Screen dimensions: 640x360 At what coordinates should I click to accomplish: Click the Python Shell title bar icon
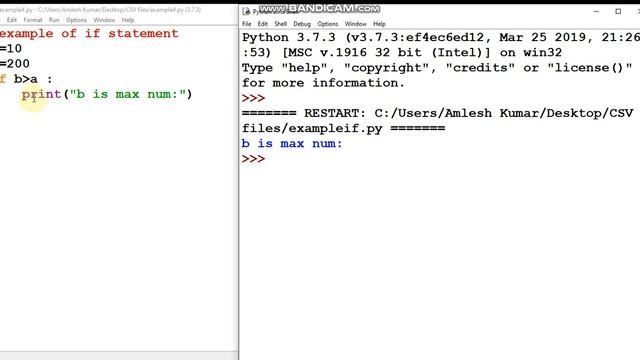click(x=246, y=11)
